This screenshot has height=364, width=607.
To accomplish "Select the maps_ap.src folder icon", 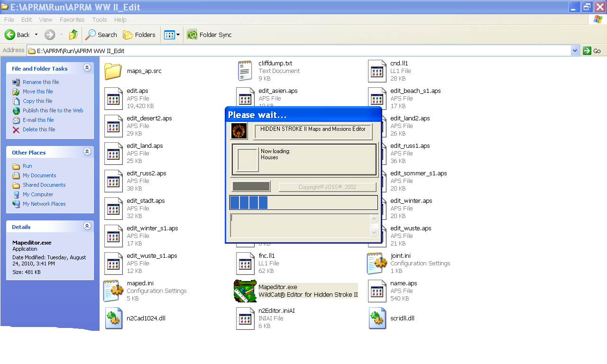I will [x=113, y=71].
